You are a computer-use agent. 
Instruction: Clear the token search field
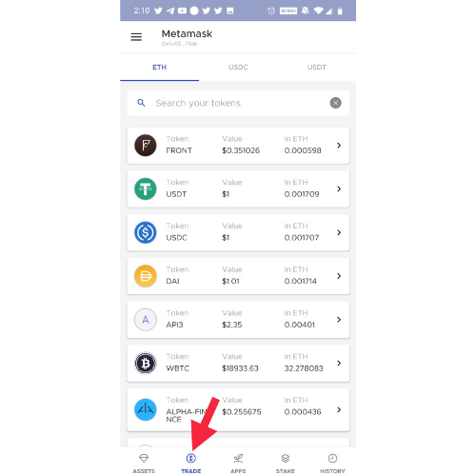point(335,103)
